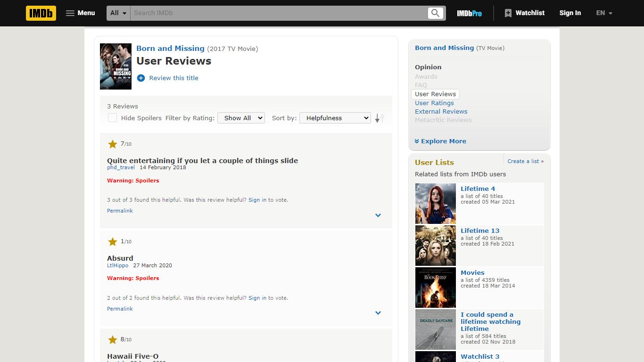644x362 pixels.
Task: Expand the phd_travel spoiler review chevron
Action: pos(378,215)
